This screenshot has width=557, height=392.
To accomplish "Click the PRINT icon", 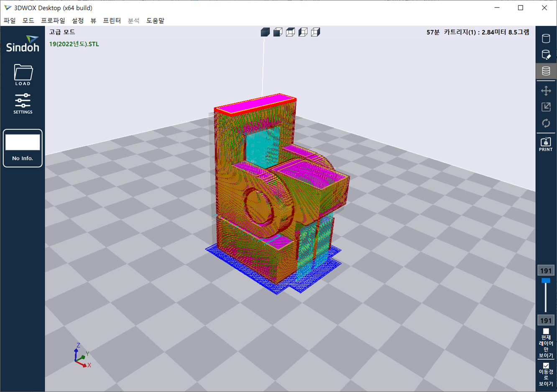I will (546, 144).
